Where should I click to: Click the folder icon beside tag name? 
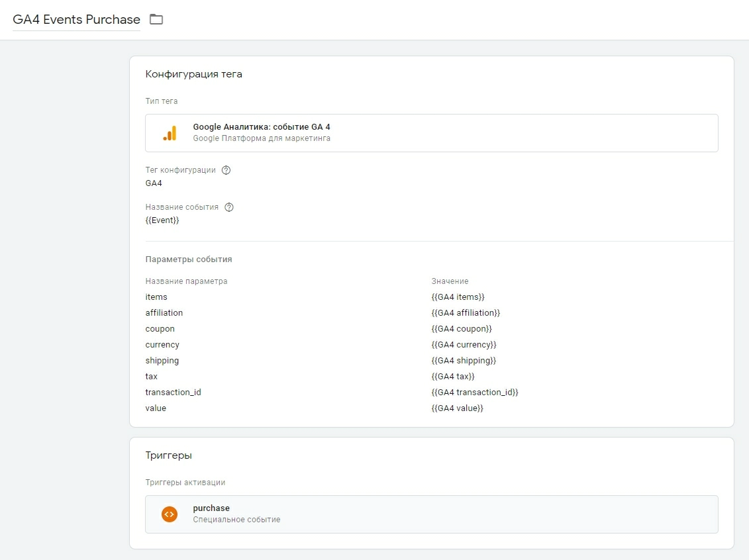point(156,20)
